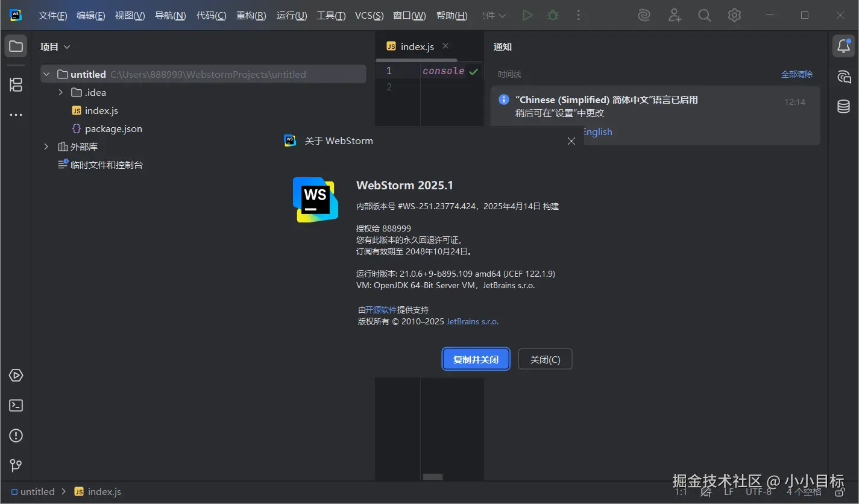Viewport: 859px width, 504px height.
Task: Click the English link in the notification
Action: 597,132
